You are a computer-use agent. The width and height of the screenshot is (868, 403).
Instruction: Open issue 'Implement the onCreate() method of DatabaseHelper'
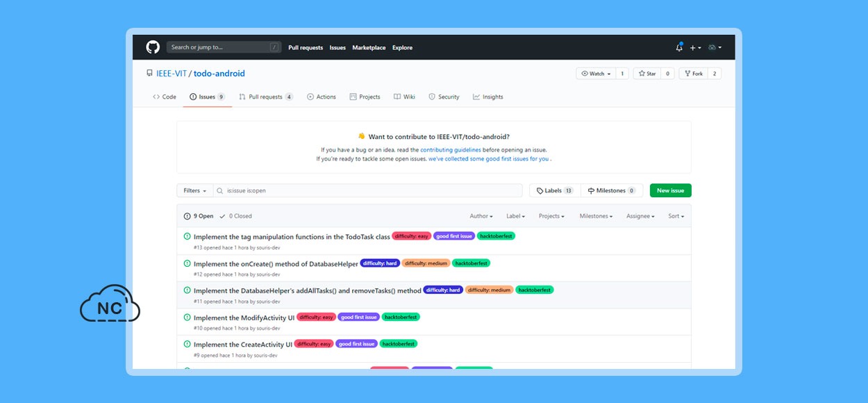tap(276, 264)
